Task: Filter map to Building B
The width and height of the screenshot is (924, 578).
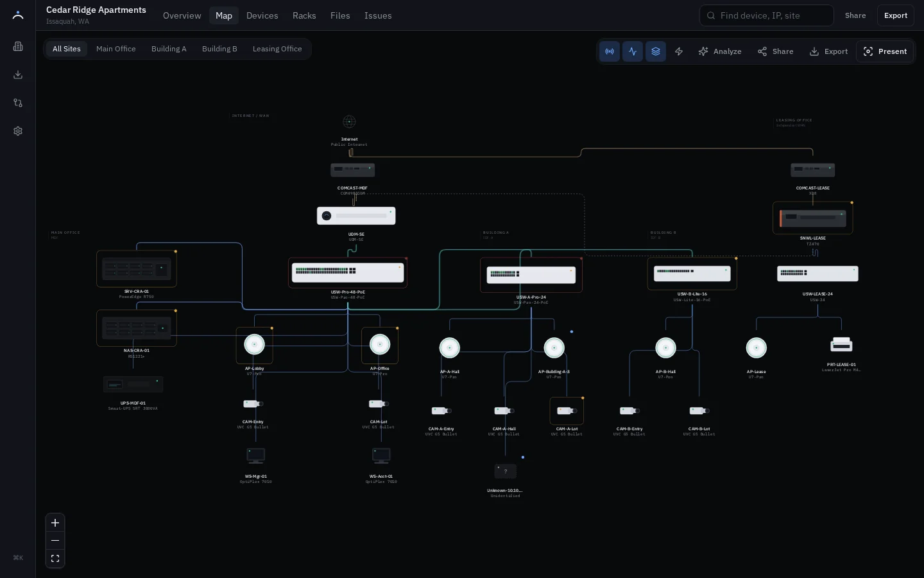Action: 219,49
